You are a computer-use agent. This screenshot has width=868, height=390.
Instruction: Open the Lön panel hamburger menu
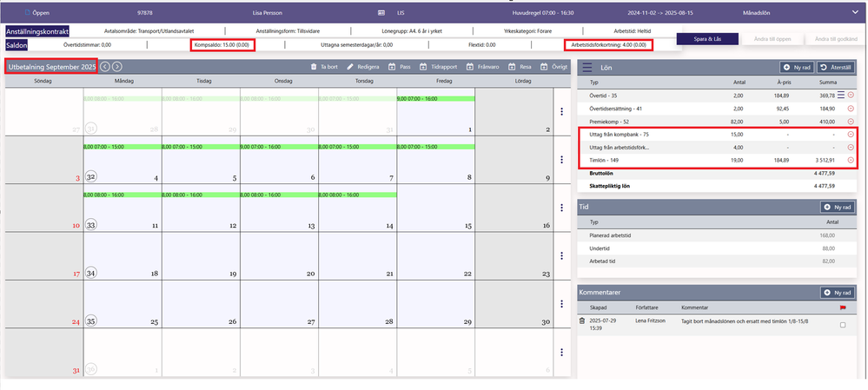point(587,68)
